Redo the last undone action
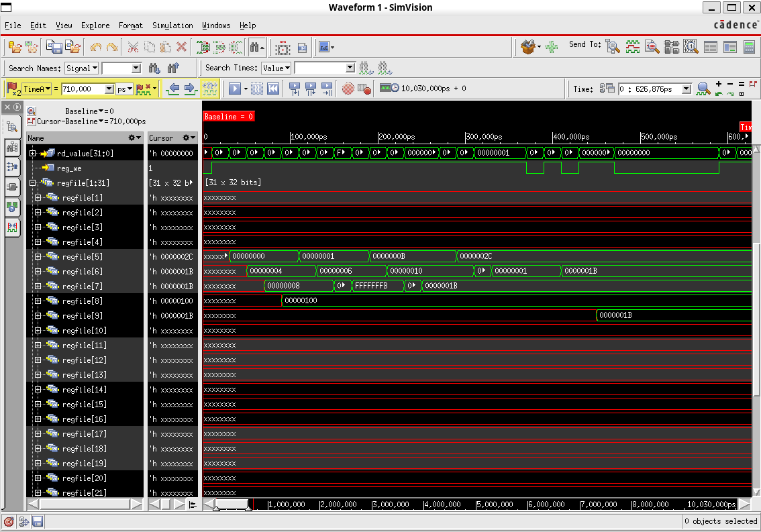Image resolution: width=761 pixels, height=532 pixels. pos(112,47)
